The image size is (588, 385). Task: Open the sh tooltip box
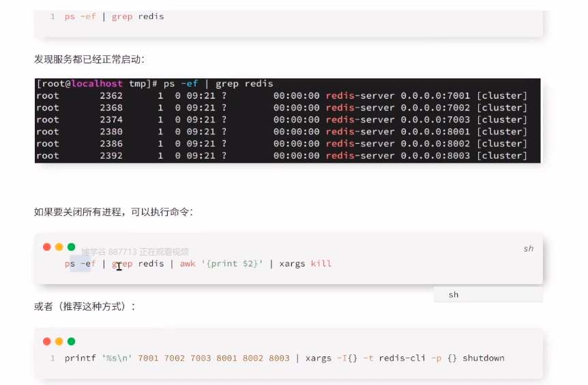(x=488, y=295)
